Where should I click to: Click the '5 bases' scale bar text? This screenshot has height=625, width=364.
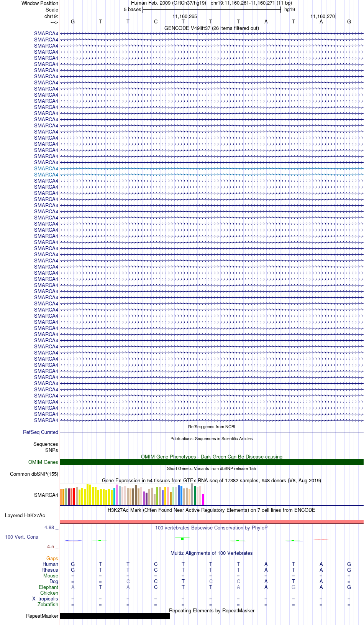coord(132,10)
